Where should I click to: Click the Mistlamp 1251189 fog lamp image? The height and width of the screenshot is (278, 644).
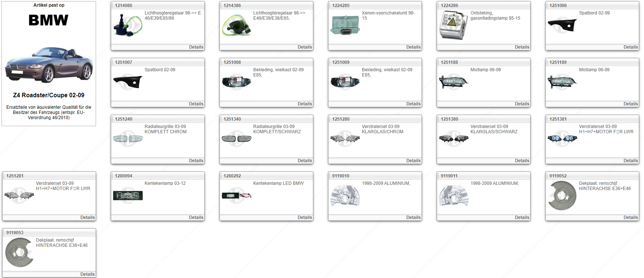[x=562, y=82]
